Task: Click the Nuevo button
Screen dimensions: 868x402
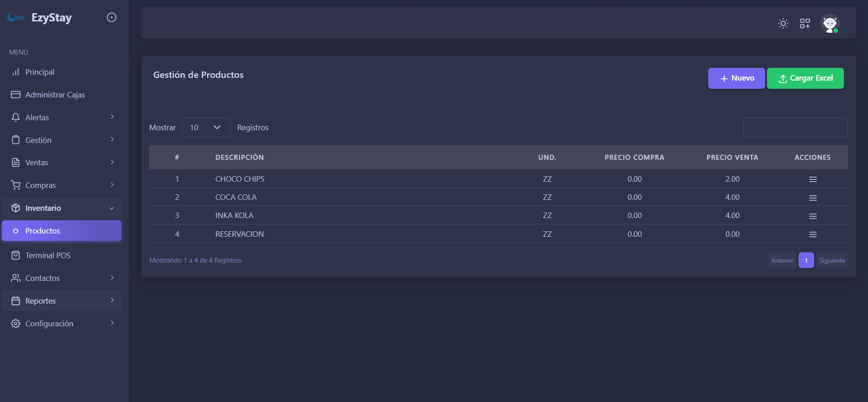Action: [x=736, y=78]
